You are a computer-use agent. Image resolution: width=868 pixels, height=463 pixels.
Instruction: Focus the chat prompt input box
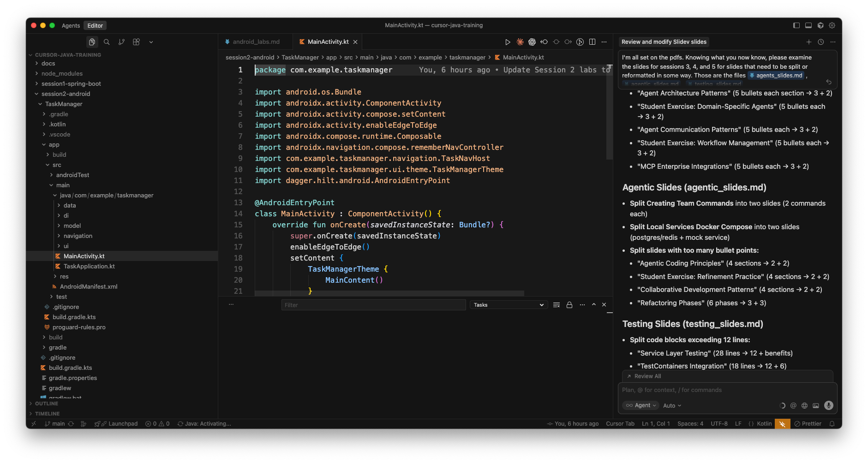tap(727, 390)
